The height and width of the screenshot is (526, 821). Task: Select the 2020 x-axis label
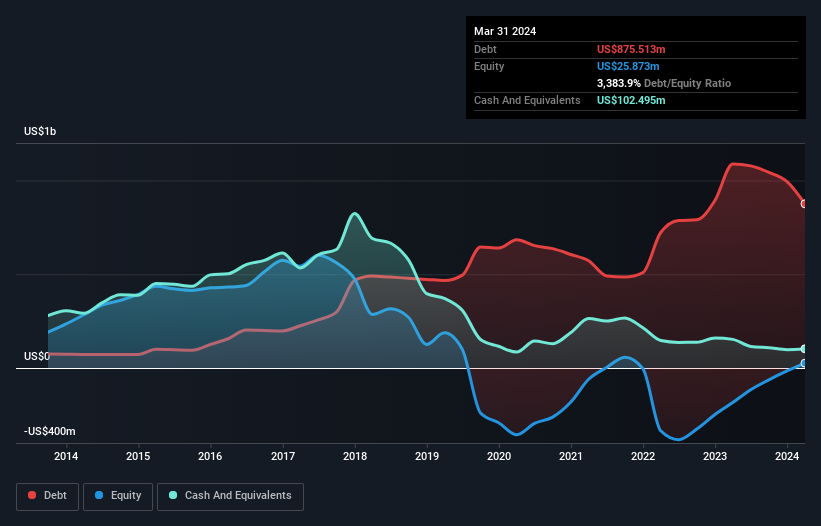point(499,456)
